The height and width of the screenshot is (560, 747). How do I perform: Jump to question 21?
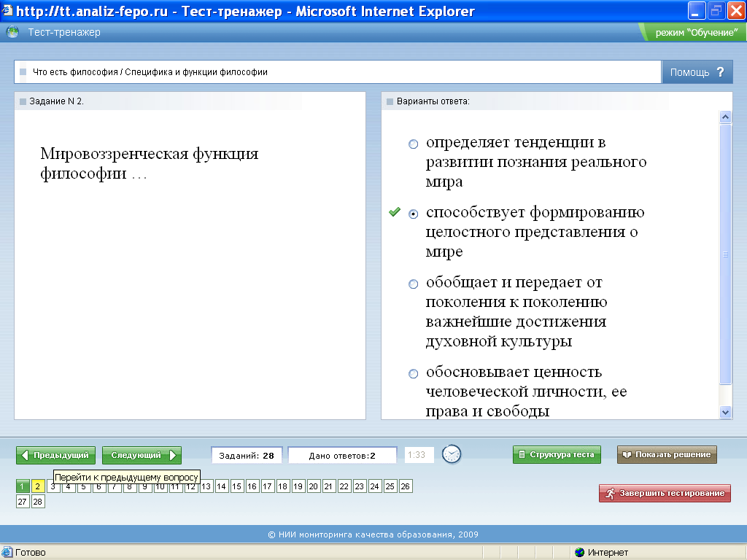coord(328,486)
